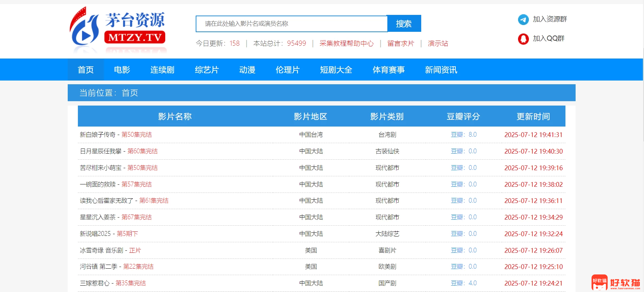Image resolution: width=644 pixels, height=292 pixels.
Task: Click the 更新时间 column header
Action: click(x=533, y=116)
